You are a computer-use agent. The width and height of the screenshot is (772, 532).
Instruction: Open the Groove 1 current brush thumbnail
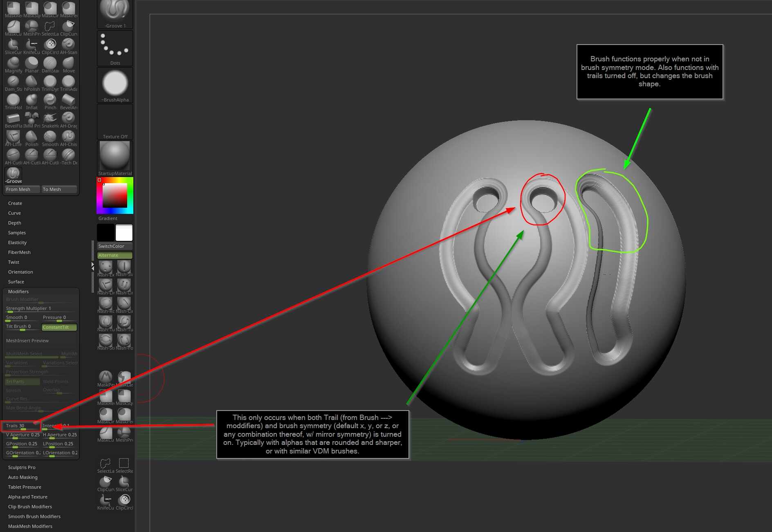click(115, 13)
